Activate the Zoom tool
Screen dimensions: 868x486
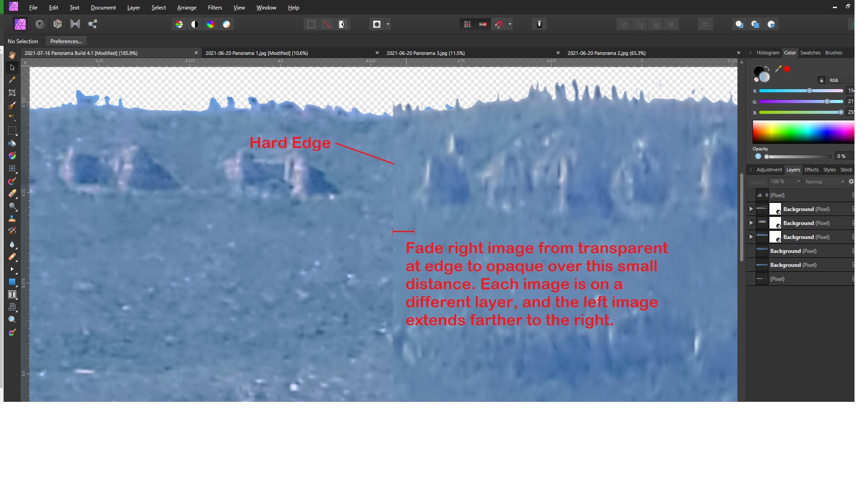12,319
